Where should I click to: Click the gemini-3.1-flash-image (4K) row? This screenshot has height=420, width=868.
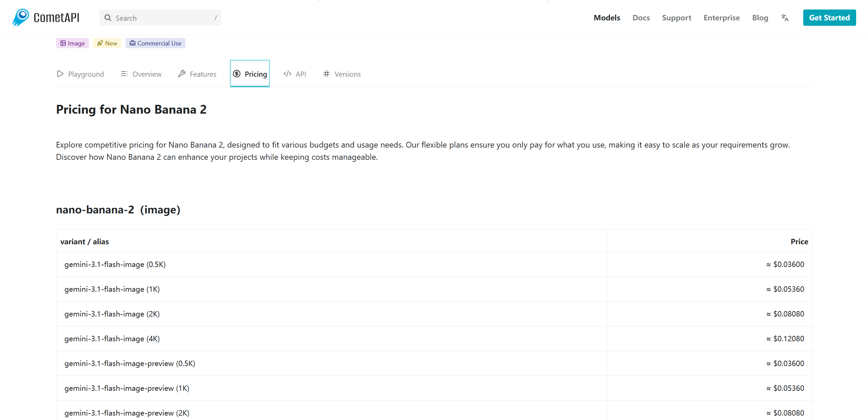point(112,339)
